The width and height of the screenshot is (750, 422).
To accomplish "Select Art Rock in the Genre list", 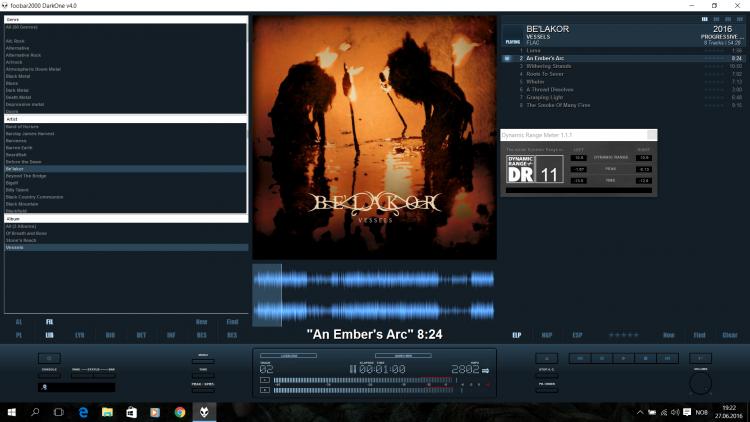I will click(x=125, y=41).
